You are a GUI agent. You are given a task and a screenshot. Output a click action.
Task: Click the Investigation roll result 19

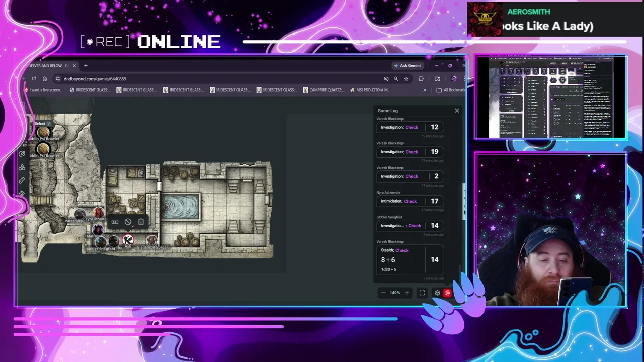point(434,152)
